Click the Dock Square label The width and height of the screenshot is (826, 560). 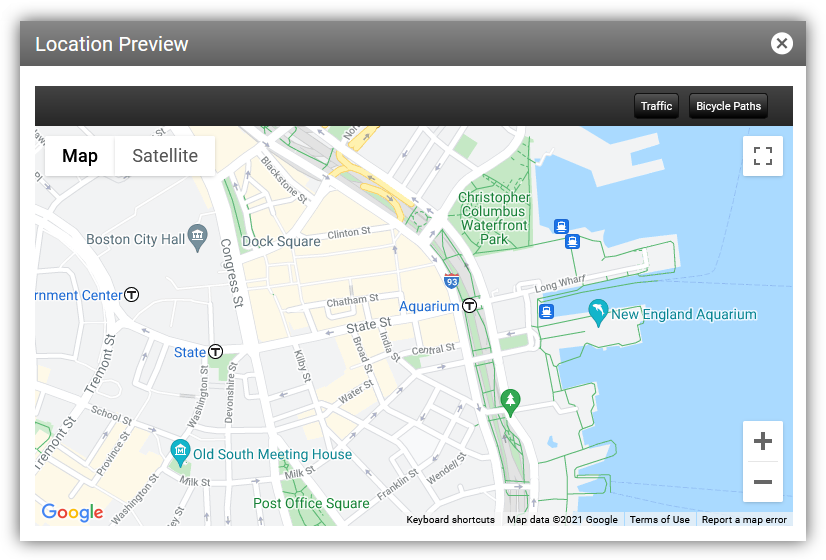tap(281, 241)
